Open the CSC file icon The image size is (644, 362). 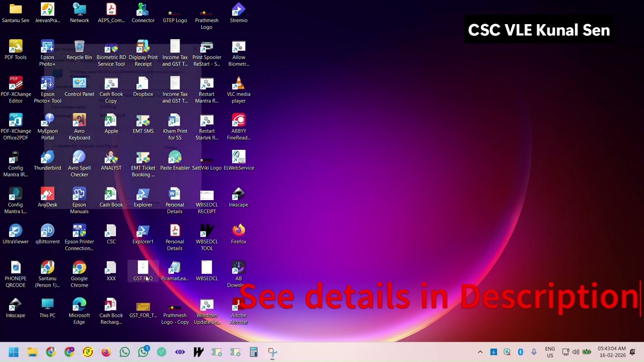point(111,234)
